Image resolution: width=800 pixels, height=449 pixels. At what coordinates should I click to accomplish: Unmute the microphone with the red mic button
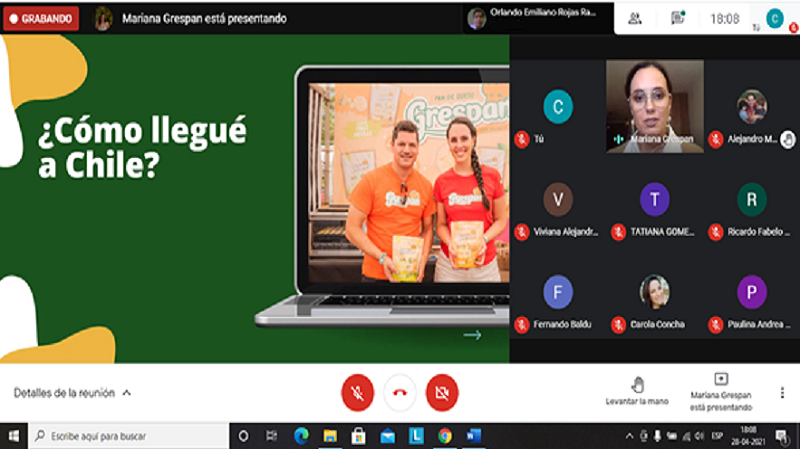click(357, 392)
